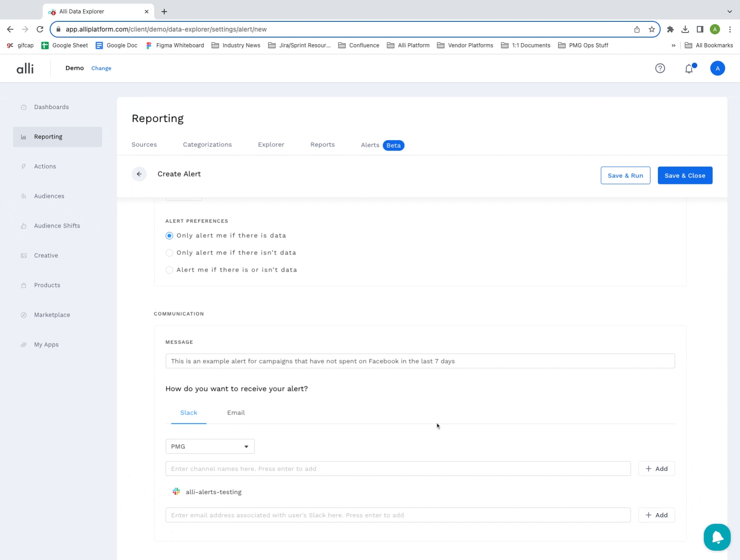Click the back arrow beside Create Alert
Viewport: 740px width, 560px height.
pos(139,174)
